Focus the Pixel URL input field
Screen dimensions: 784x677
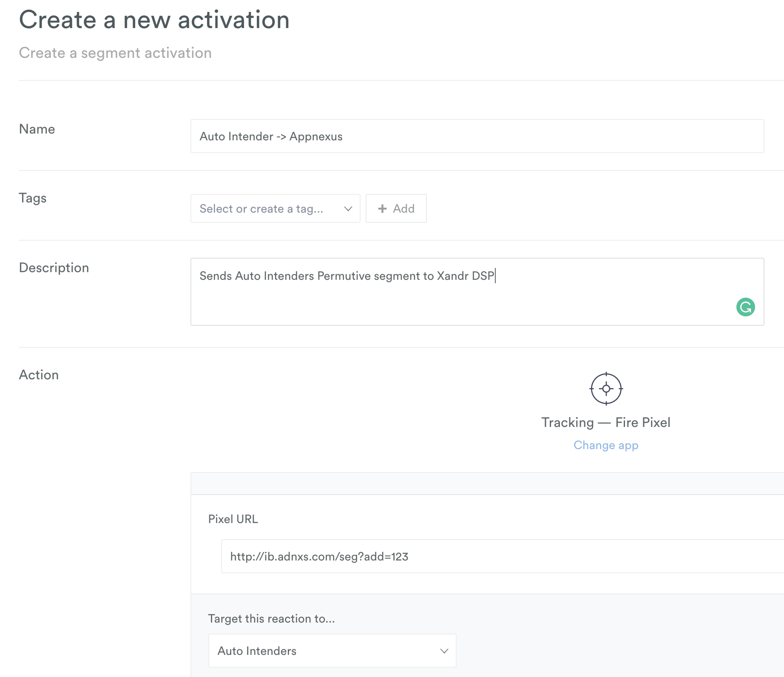503,556
